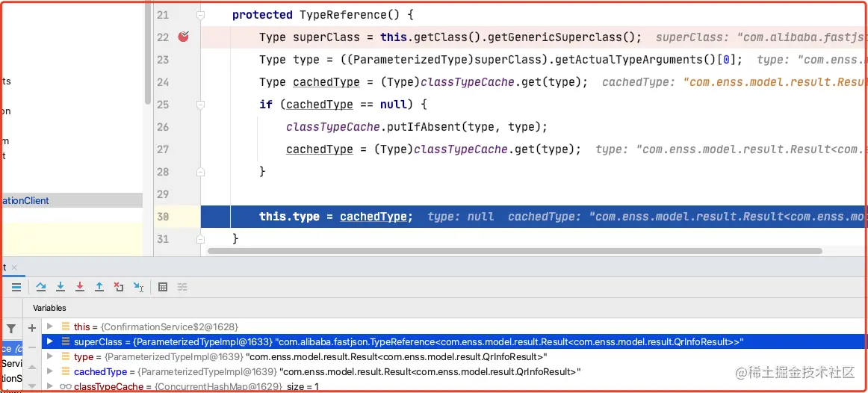Screen dimensions: 868x393
Task: Click the Step Over debugger icon
Action: click(x=41, y=287)
